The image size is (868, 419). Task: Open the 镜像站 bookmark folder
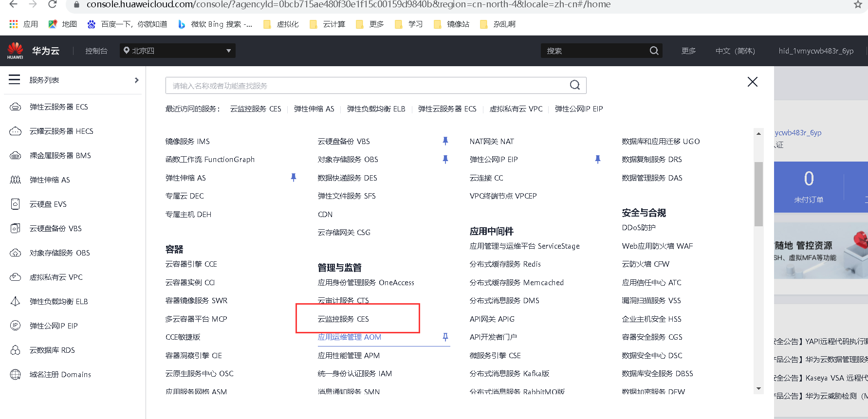point(451,24)
